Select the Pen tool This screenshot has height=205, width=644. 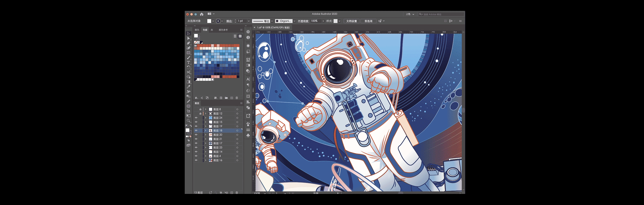[x=189, y=43]
